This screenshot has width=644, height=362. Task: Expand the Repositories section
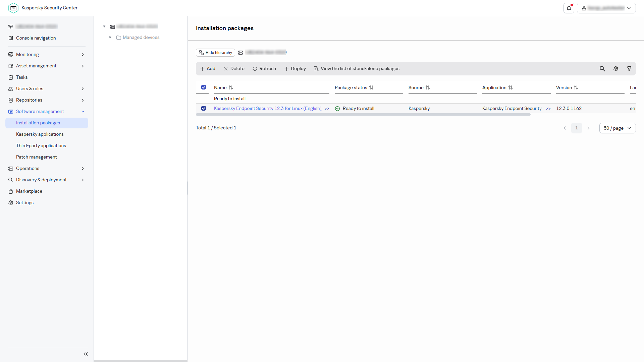pyautogui.click(x=47, y=100)
